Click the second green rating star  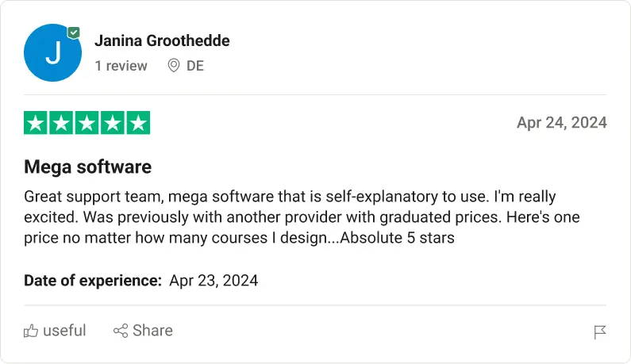(61, 123)
